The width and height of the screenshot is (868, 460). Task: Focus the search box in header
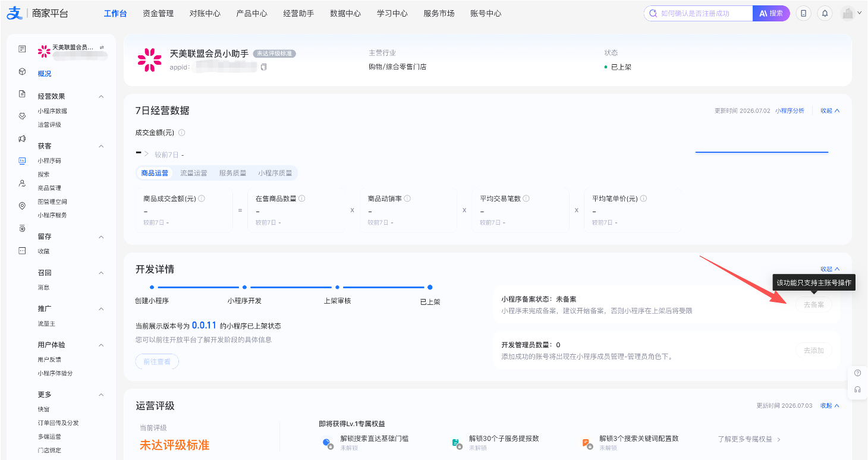(699, 13)
